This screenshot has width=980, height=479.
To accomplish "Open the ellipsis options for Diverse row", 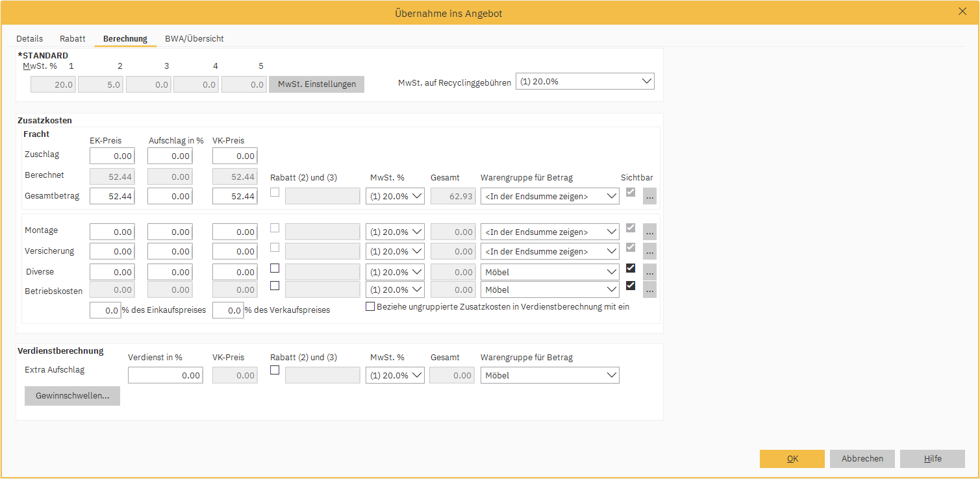I will 649,272.
